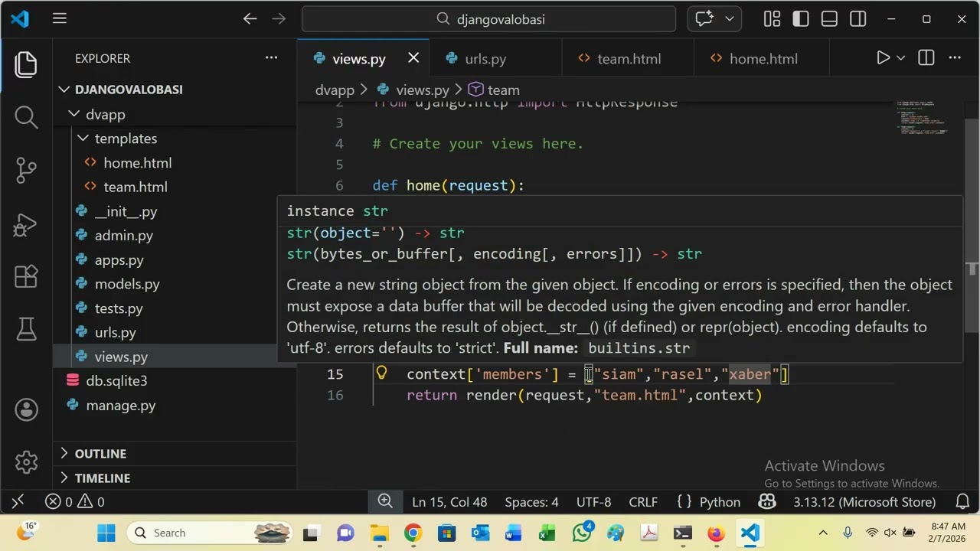The image size is (980, 551).
Task: Select the 3.13.12 Microsoft Store interpreter
Action: (x=864, y=502)
